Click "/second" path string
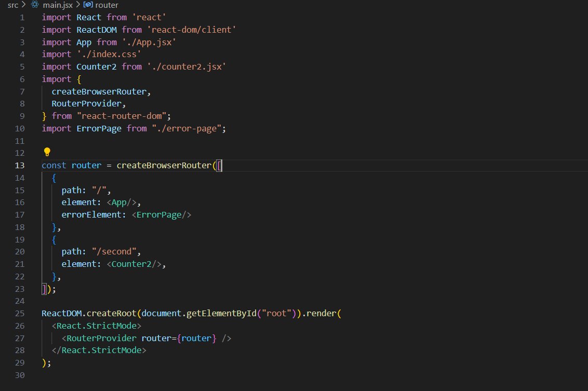 point(114,251)
